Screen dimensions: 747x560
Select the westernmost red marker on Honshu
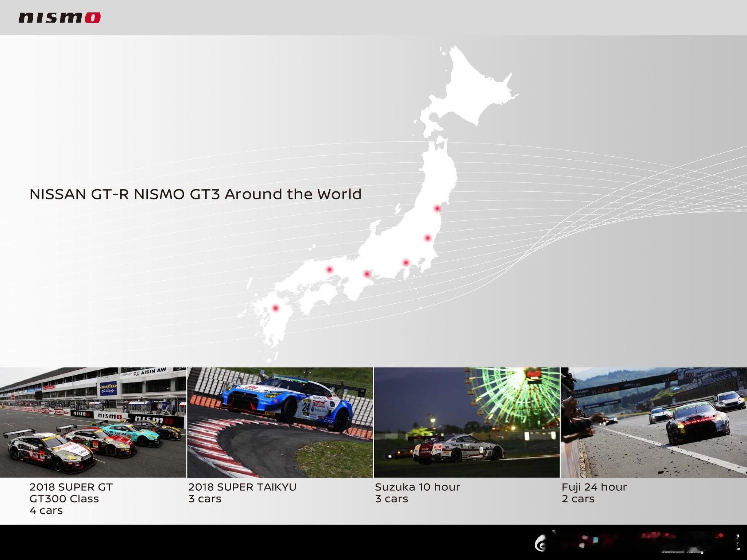(x=329, y=269)
